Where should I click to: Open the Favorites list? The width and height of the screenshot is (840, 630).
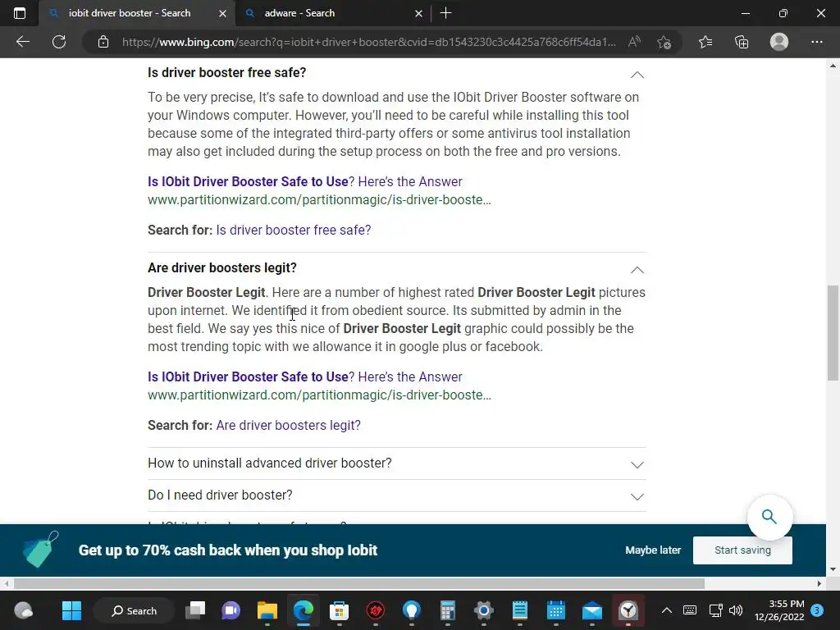coord(705,42)
